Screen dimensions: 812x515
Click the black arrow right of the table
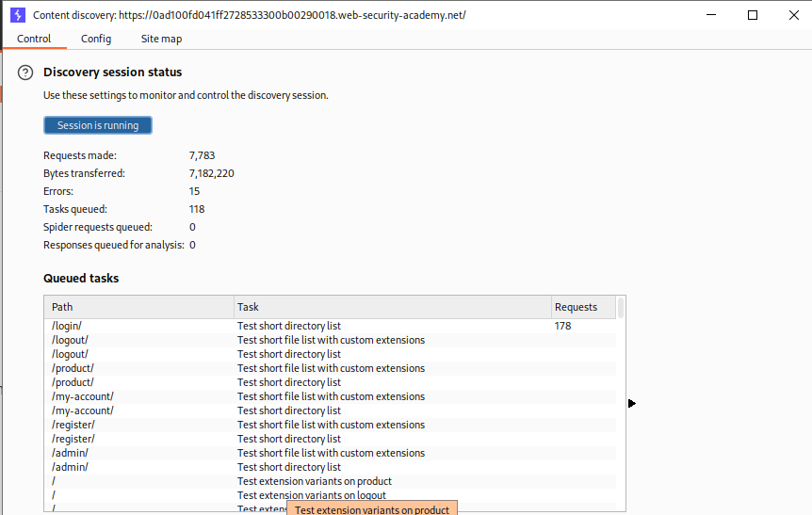click(x=631, y=403)
